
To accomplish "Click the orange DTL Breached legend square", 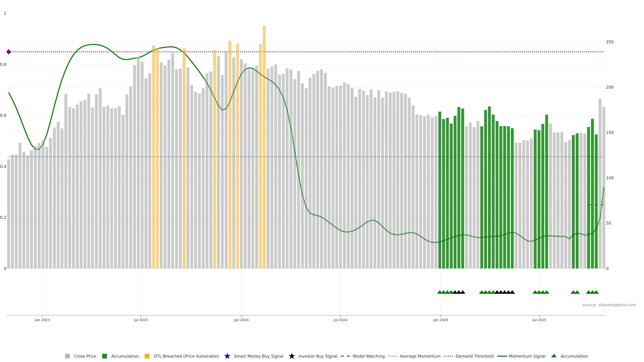I will [x=147, y=356].
